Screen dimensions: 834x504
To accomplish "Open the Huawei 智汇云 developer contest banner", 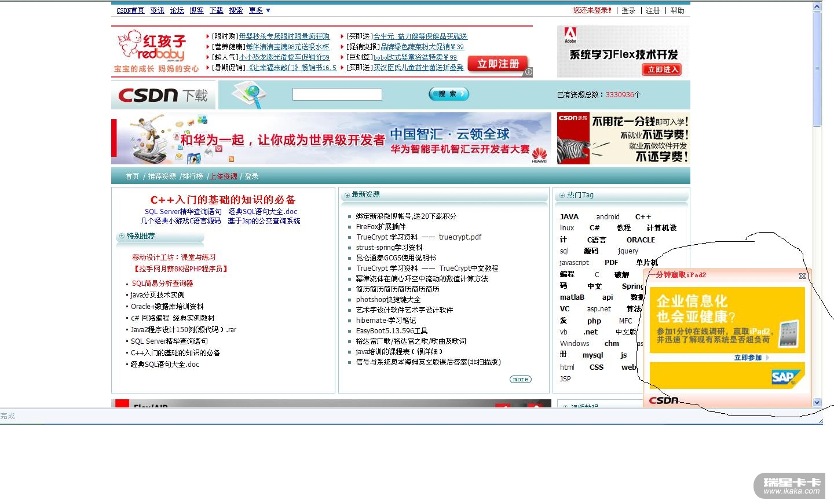I will coord(331,139).
